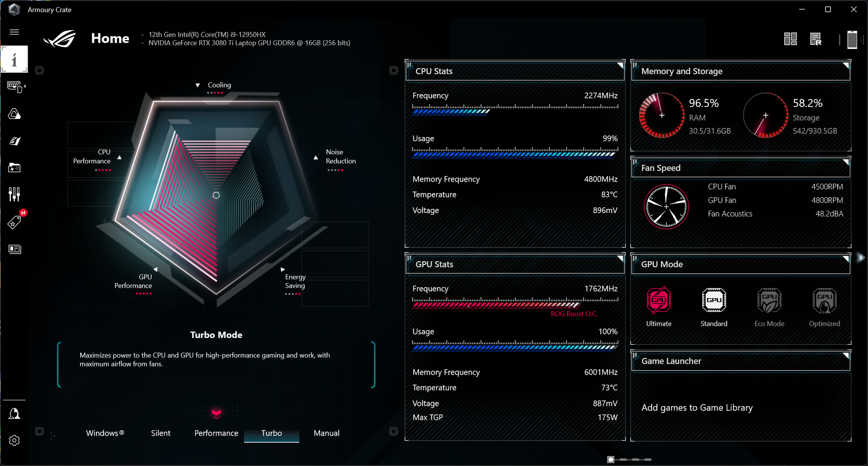Expand Memory and Storage panel corner arrow
The height and width of the screenshot is (466, 868).
click(845, 66)
